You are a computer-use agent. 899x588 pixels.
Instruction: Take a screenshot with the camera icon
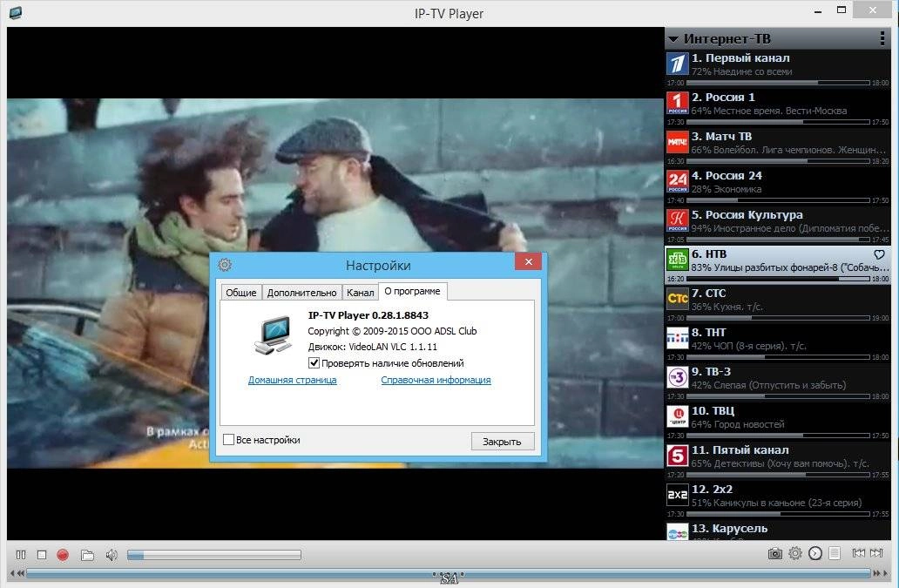coord(774,553)
